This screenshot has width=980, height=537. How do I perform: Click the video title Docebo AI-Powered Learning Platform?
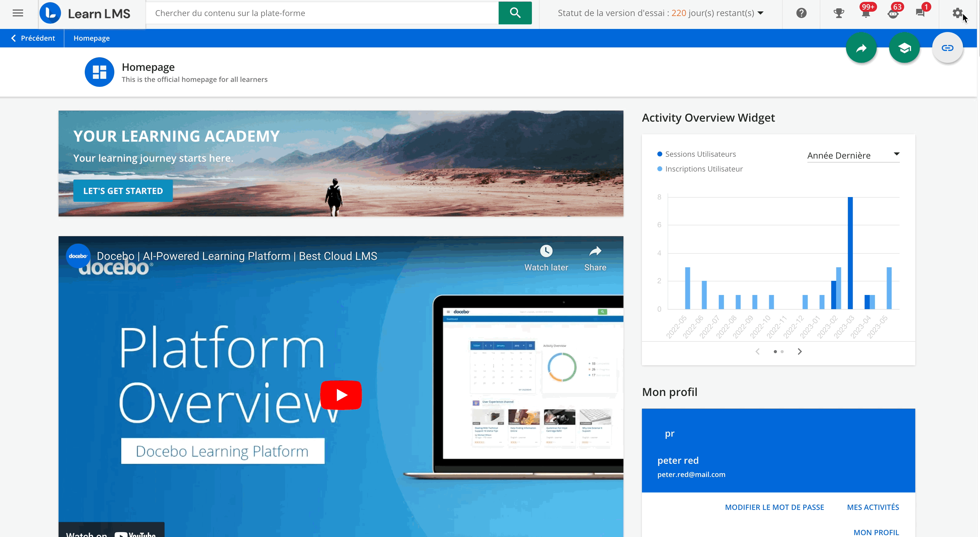(x=237, y=256)
